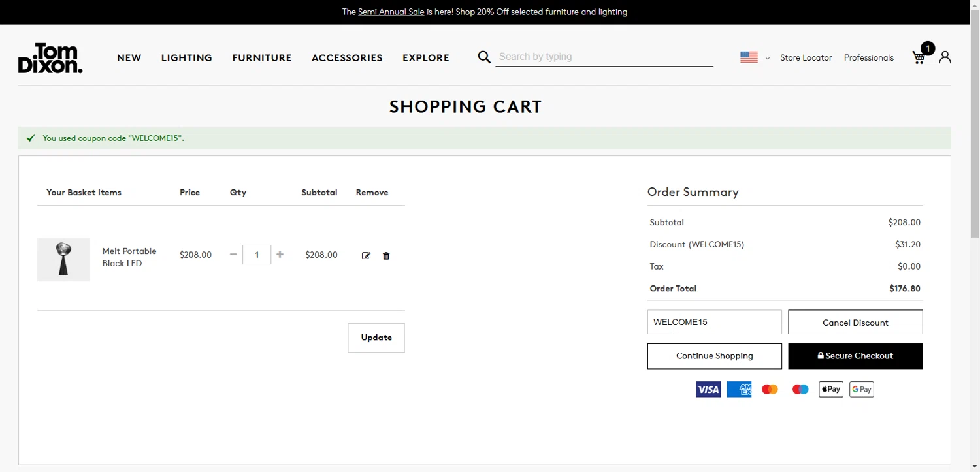
Task: Open the LIGHTING menu
Action: point(187,58)
